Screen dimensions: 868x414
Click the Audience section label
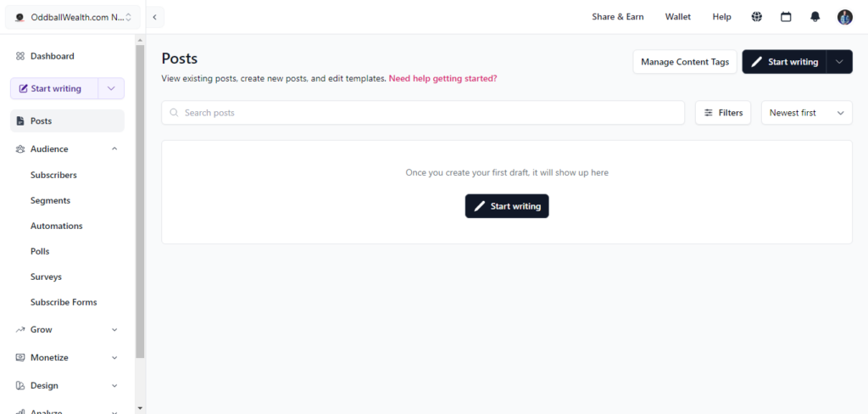49,149
